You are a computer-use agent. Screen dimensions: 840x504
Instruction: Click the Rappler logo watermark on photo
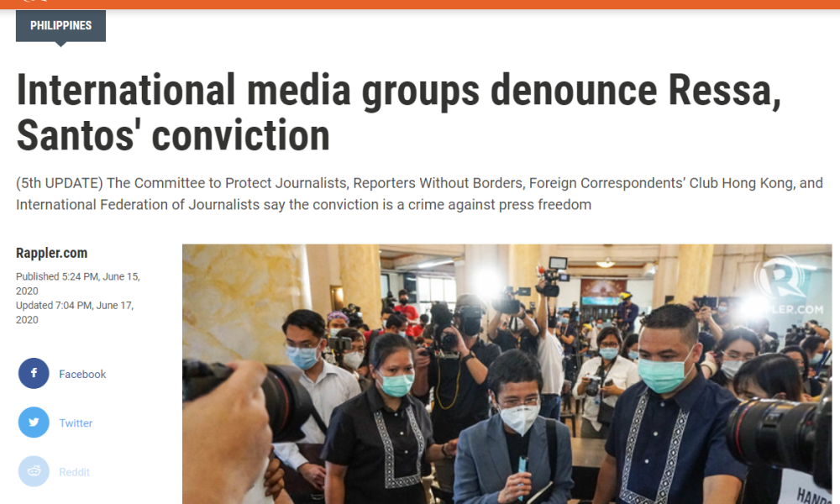(780, 277)
